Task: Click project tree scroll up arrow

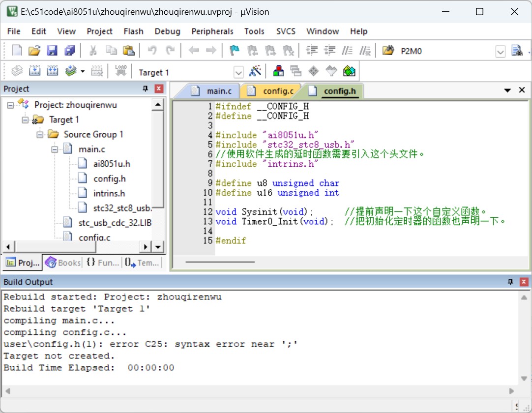Action: pos(158,104)
